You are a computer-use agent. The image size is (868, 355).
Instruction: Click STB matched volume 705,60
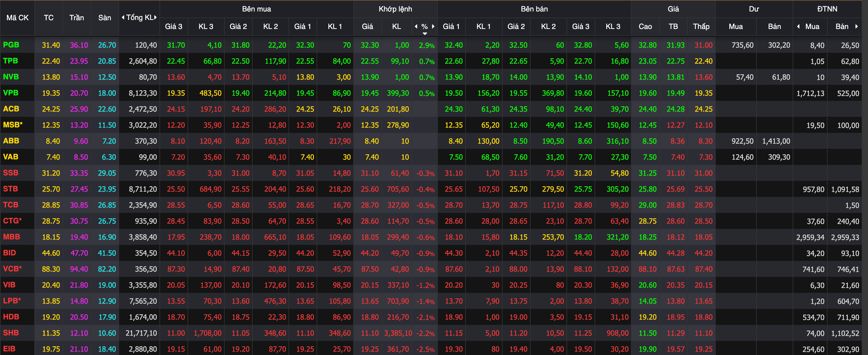pyautogui.click(x=398, y=189)
